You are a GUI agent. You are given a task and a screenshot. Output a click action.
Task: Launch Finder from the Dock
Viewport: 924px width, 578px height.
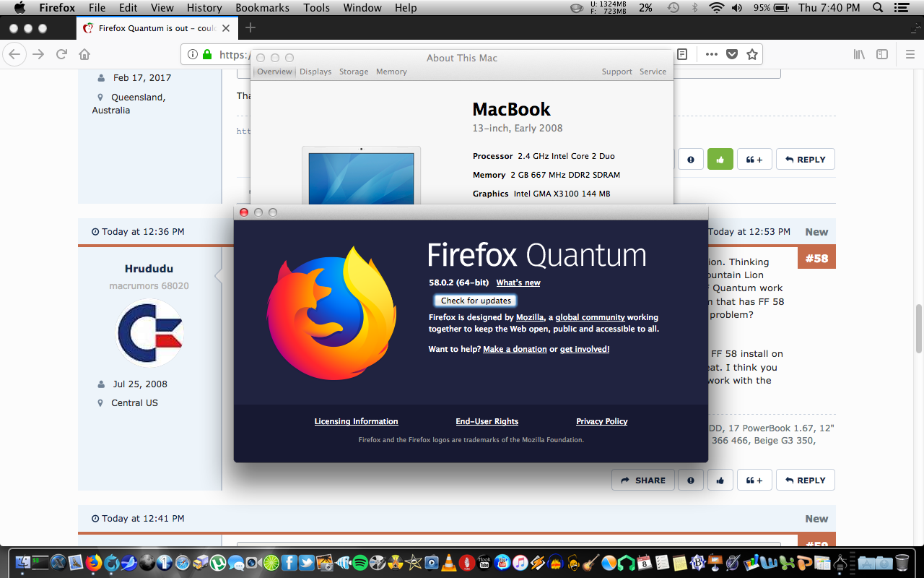(x=22, y=563)
